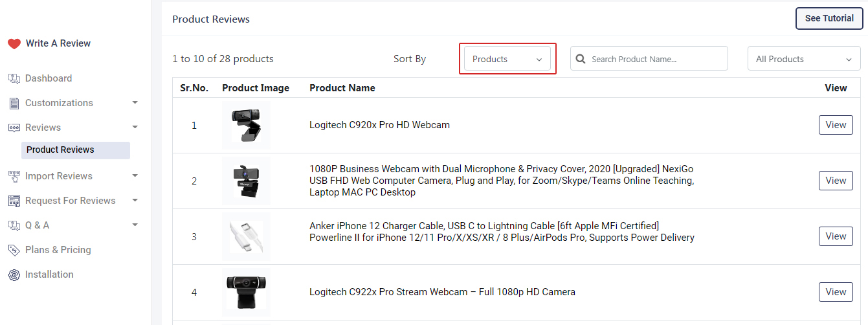
Task: Click the Dashboard sidebar icon
Action: [14, 78]
